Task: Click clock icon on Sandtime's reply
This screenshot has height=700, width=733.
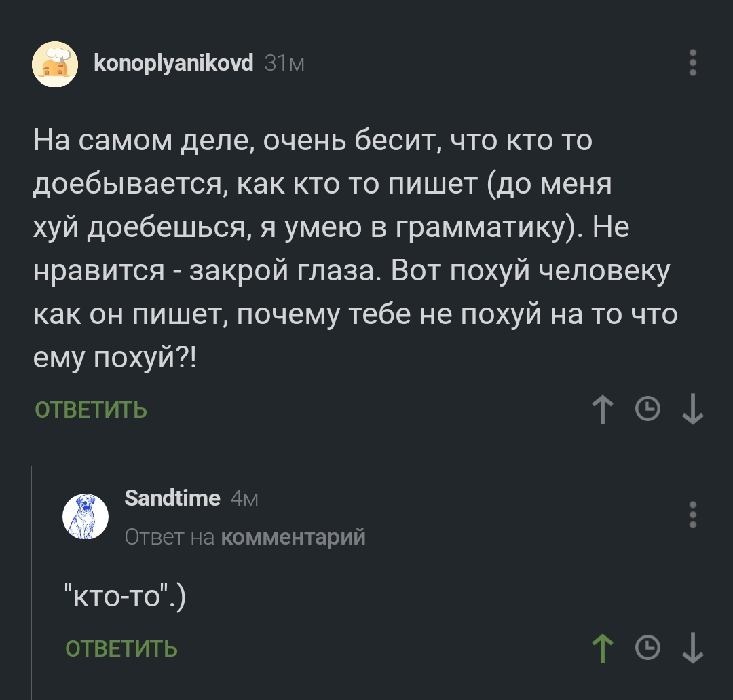Action: click(648, 648)
